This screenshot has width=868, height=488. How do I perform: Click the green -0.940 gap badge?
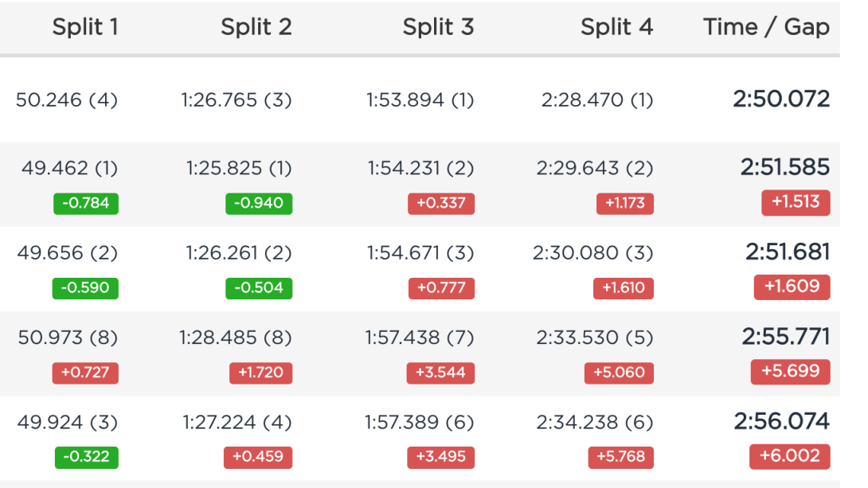[259, 203]
